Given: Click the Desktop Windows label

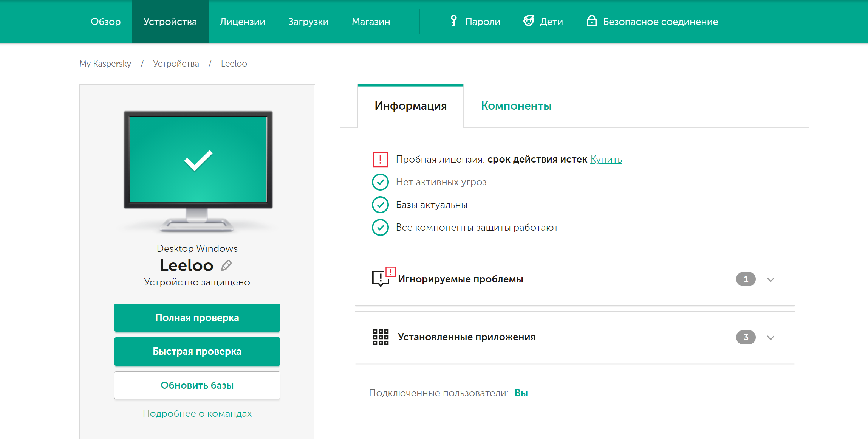Looking at the screenshot, I should 197,248.
